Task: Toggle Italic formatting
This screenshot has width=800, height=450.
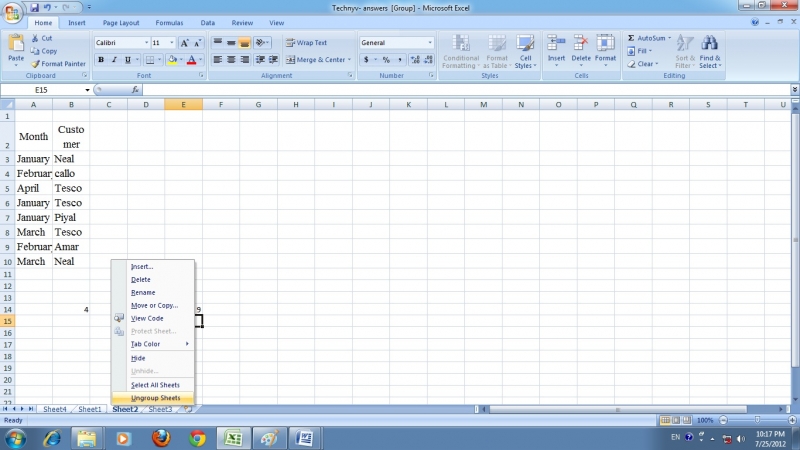Action: pos(114,60)
